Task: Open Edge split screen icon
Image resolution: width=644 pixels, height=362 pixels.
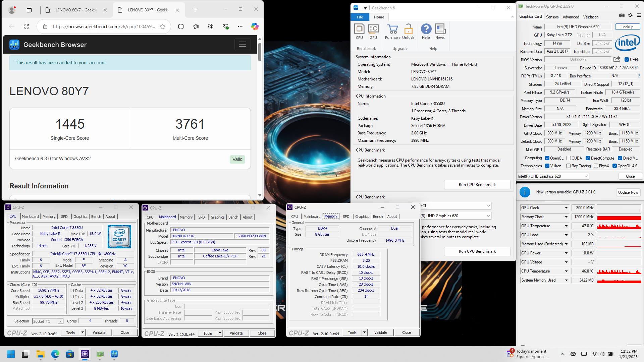Action: coord(181,26)
